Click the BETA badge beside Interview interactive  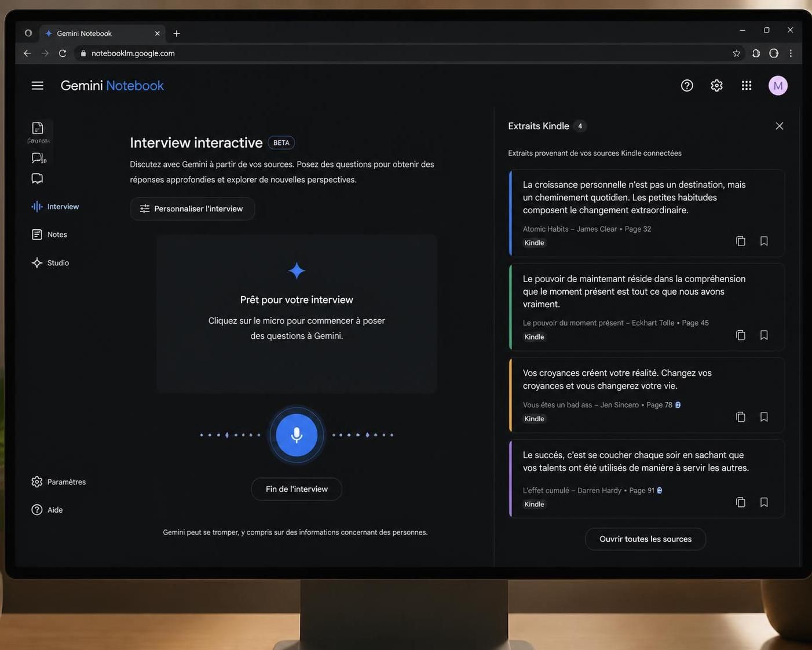281,143
